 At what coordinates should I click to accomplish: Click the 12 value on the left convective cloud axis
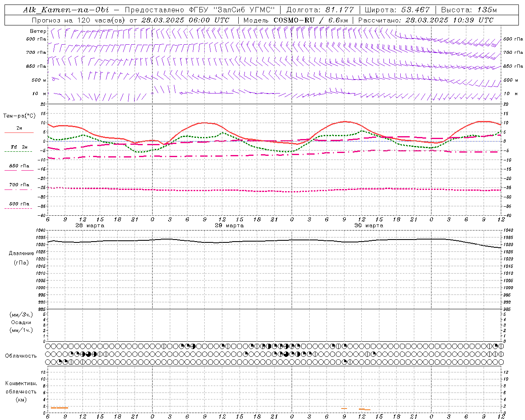[44, 372]
